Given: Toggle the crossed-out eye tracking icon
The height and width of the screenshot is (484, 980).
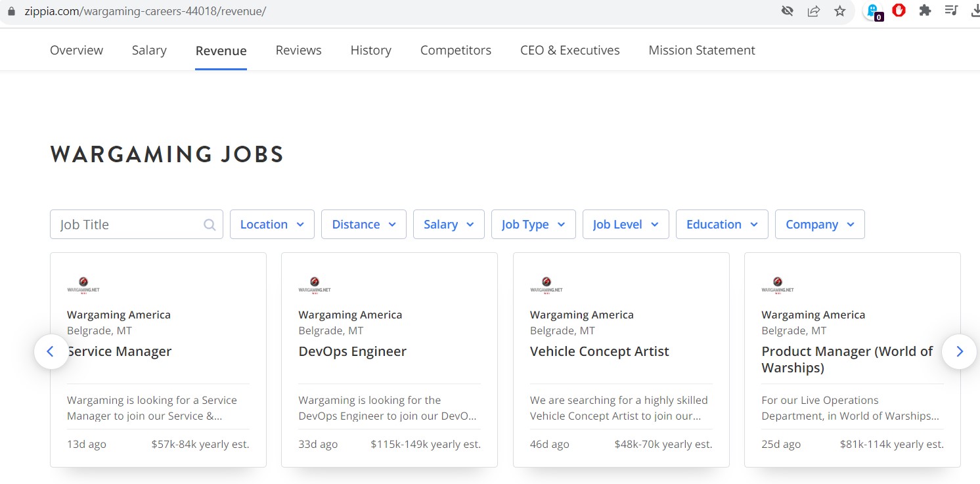Looking at the screenshot, I should pos(787,11).
